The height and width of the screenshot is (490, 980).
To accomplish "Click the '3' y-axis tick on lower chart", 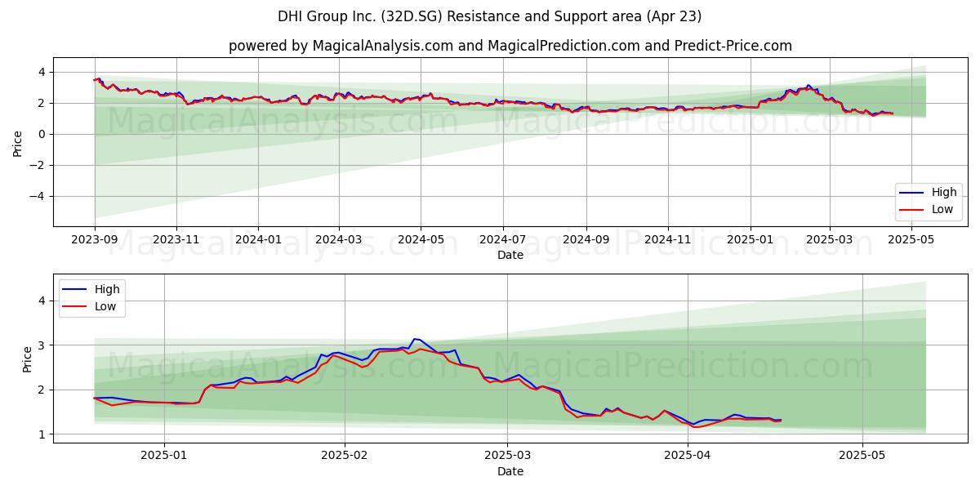I will pos(43,345).
